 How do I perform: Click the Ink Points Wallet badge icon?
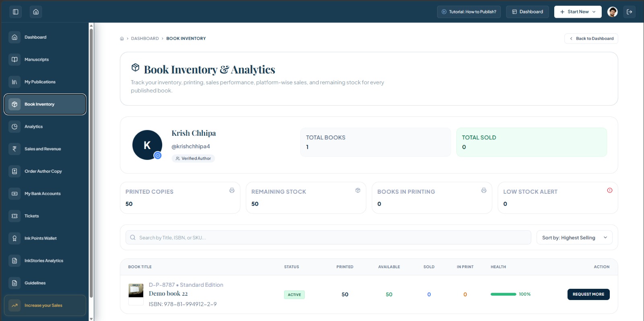14,238
